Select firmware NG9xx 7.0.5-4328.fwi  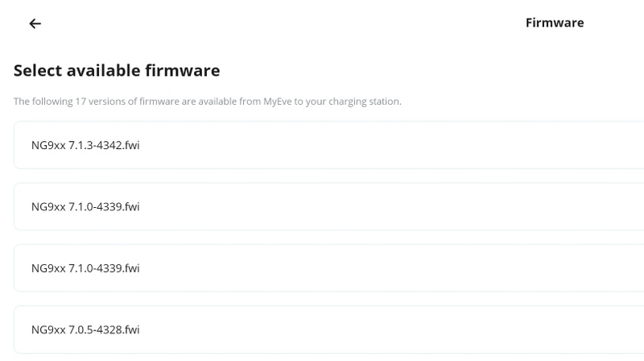[x=85, y=329]
